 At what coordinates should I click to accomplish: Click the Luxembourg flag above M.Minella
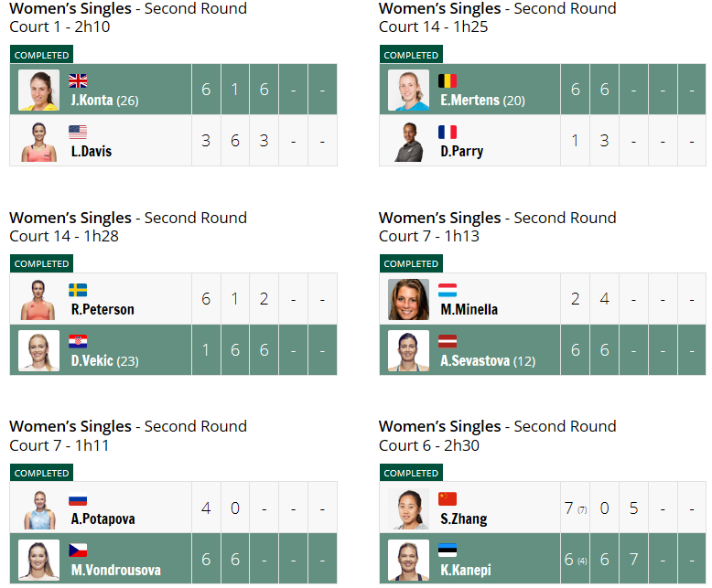tap(448, 290)
